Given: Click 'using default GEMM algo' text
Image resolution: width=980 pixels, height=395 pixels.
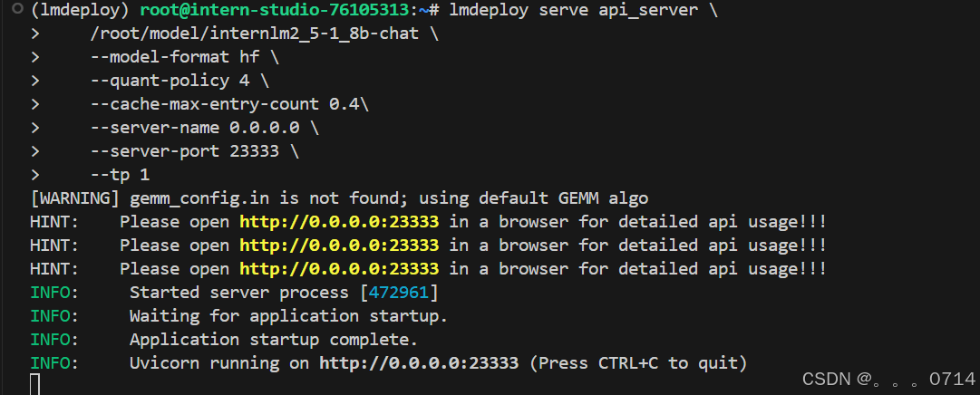Looking at the screenshot, I should (534, 198).
